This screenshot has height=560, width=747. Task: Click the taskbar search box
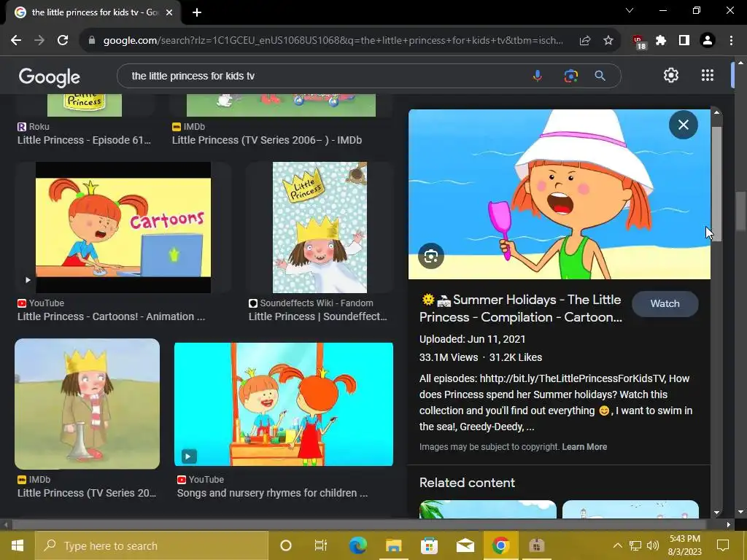point(152,545)
